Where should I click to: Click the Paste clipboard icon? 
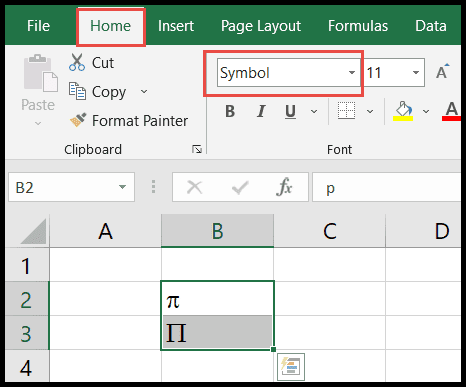(x=40, y=73)
